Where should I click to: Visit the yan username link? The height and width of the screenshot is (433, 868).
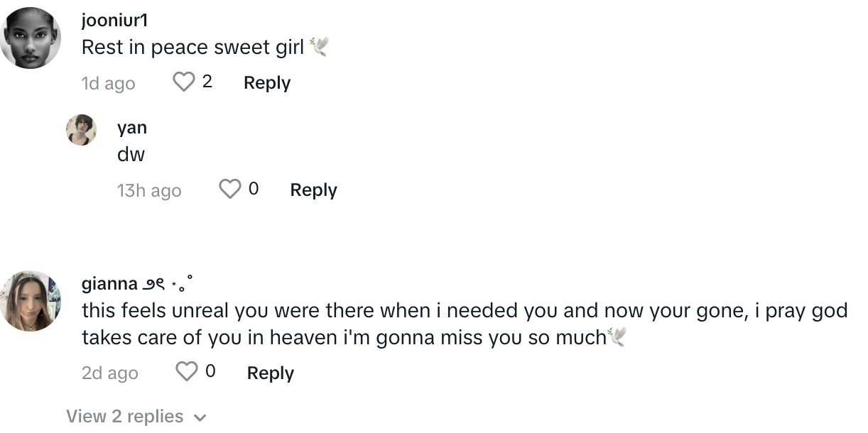coord(132,128)
